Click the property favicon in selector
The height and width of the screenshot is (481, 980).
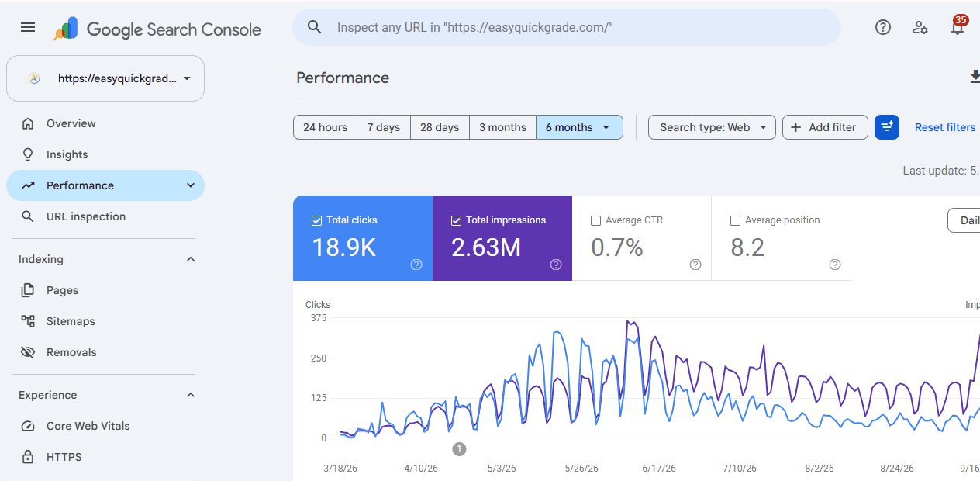[34, 78]
